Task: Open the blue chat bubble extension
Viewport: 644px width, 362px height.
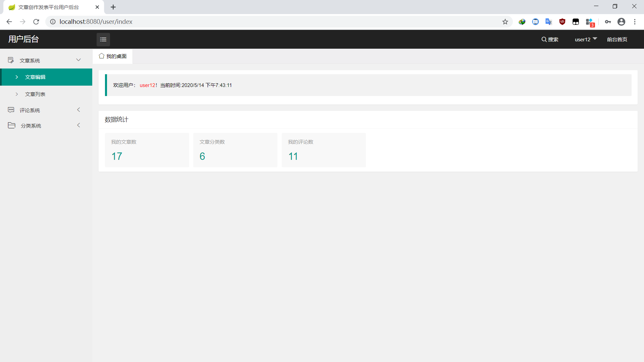Action: (x=535, y=22)
